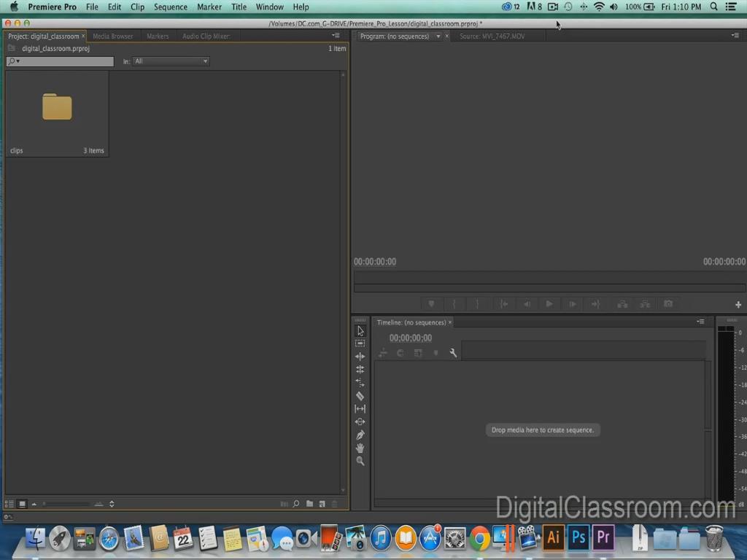The image size is (747, 560).
Task: Click Automate to Sequence icon
Action: point(284,504)
